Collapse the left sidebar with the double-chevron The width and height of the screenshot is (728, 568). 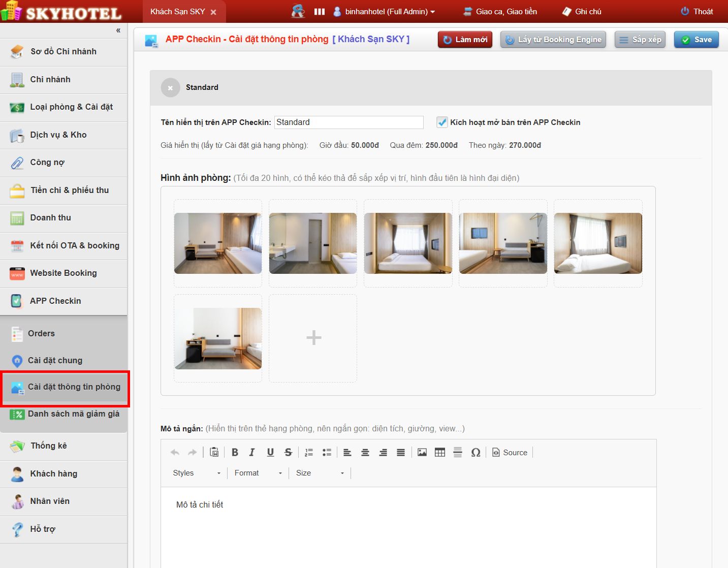tap(118, 30)
